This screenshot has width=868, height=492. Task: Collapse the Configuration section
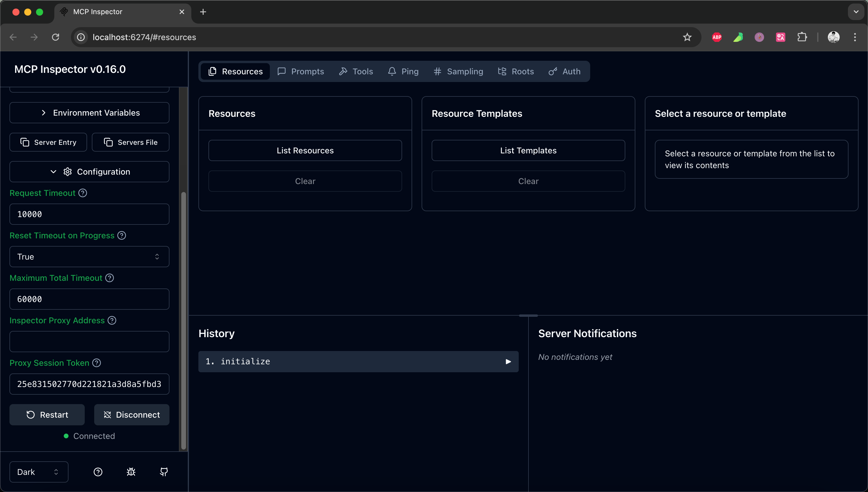point(89,172)
